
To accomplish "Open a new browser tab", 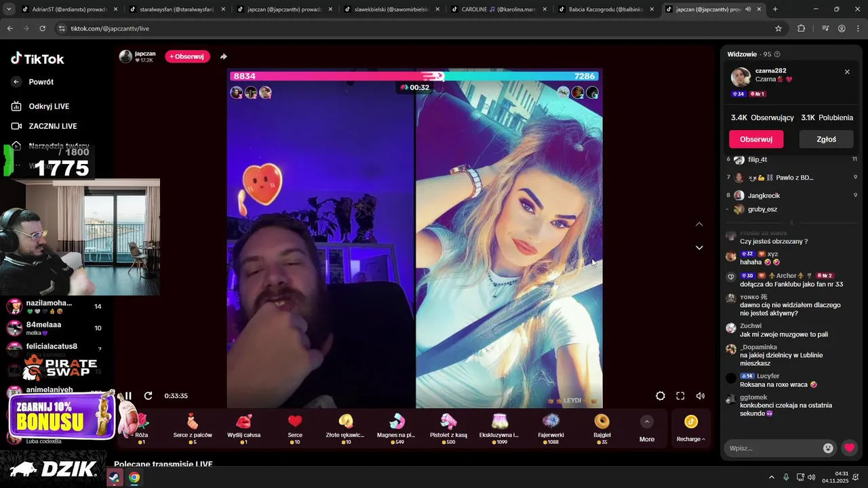I will [x=775, y=9].
